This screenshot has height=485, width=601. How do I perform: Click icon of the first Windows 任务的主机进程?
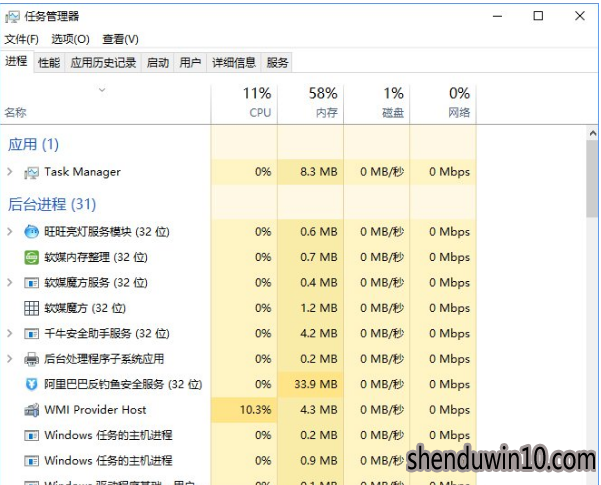click(31, 436)
